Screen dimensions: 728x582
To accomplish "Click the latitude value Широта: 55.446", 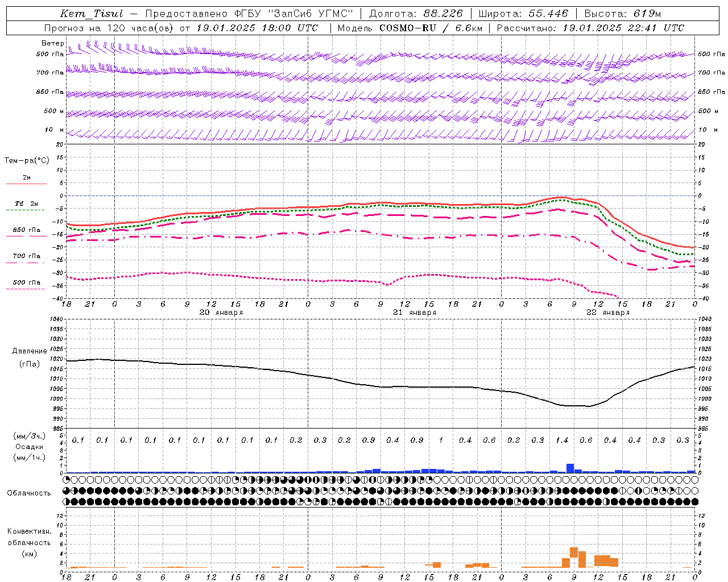I will tap(523, 14).
